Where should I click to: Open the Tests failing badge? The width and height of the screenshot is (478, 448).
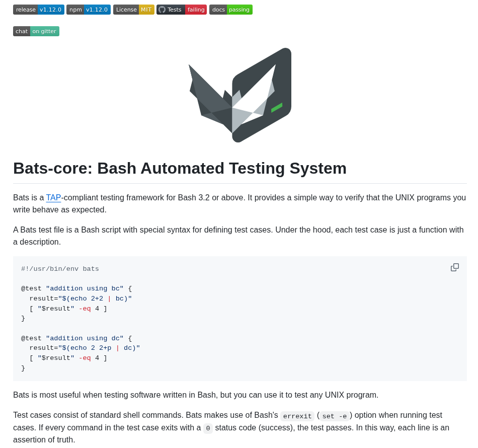pyautogui.click(x=182, y=10)
